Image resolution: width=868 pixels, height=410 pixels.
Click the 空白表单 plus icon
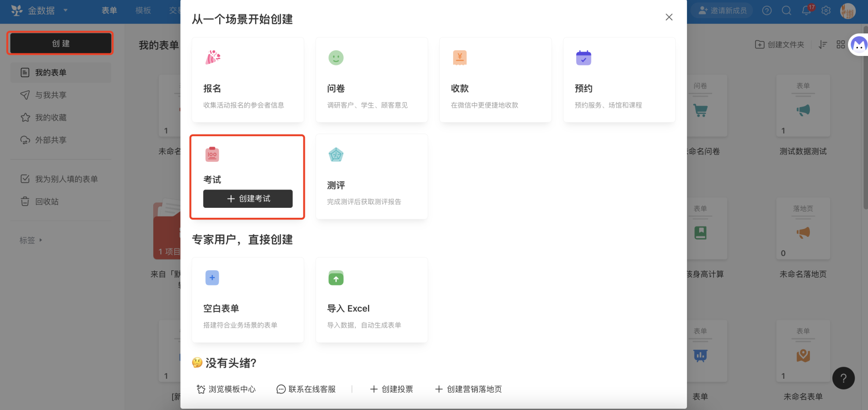click(212, 278)
